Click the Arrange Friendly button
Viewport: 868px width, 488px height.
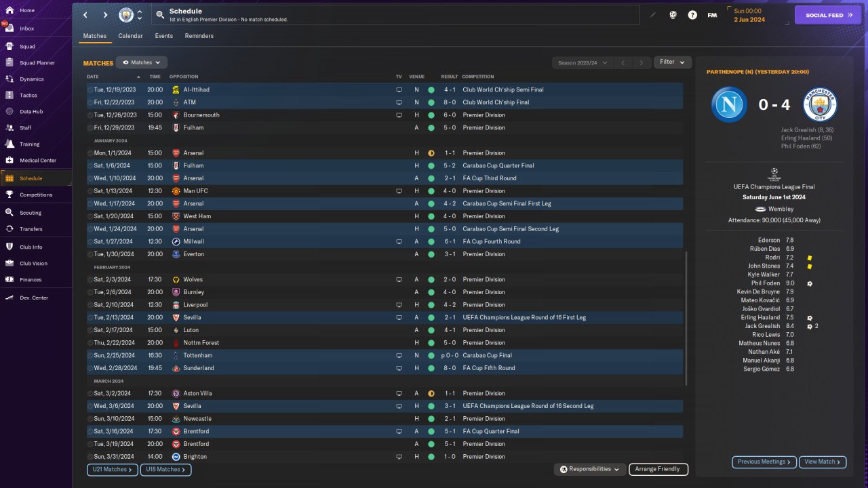658,469
